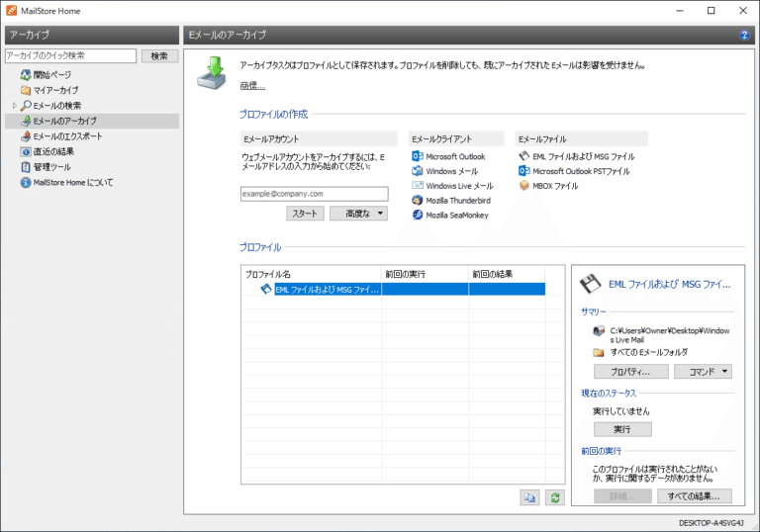Click the Eメールの検索 magnifier icon
This screenshot has height=532, width=760.
point(26,106)
